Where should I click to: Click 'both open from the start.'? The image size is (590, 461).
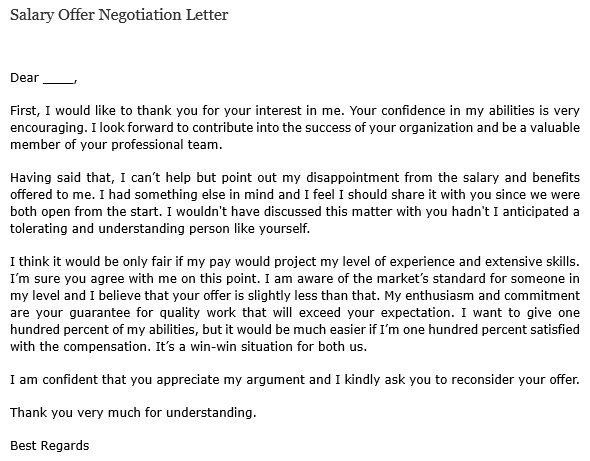point(86,211)
